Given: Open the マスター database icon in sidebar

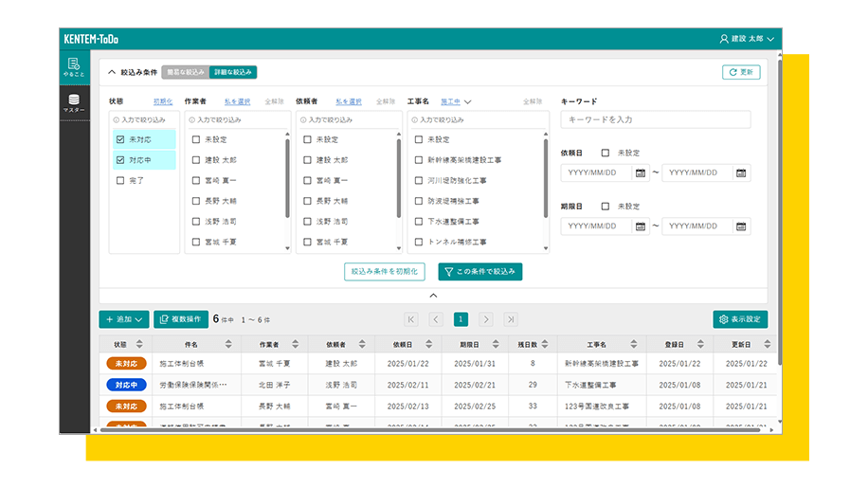Looking at the screenshot, I should click(x=74, y=103).
